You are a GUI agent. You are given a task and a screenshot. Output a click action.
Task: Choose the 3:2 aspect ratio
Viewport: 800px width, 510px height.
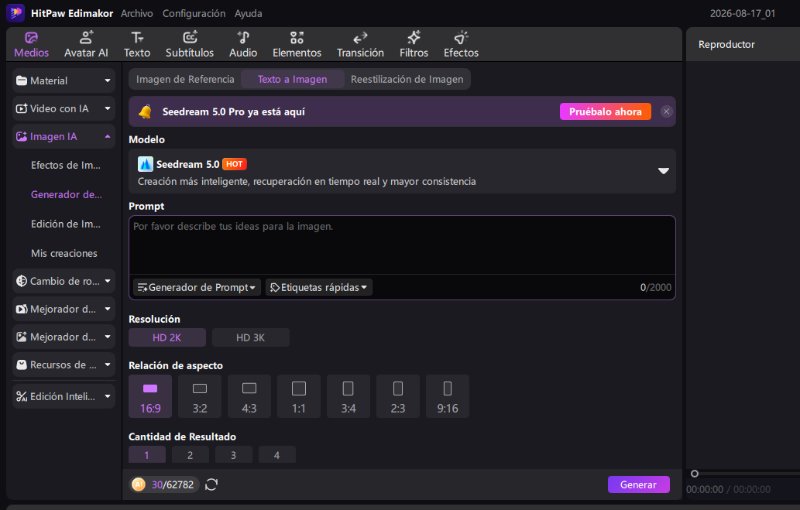[x=199, y=397]
